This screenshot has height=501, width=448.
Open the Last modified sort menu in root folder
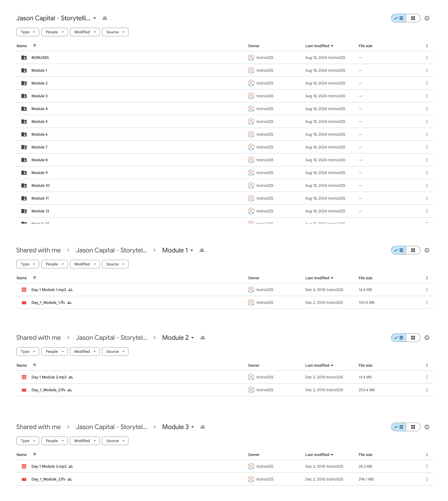(319, 46)
